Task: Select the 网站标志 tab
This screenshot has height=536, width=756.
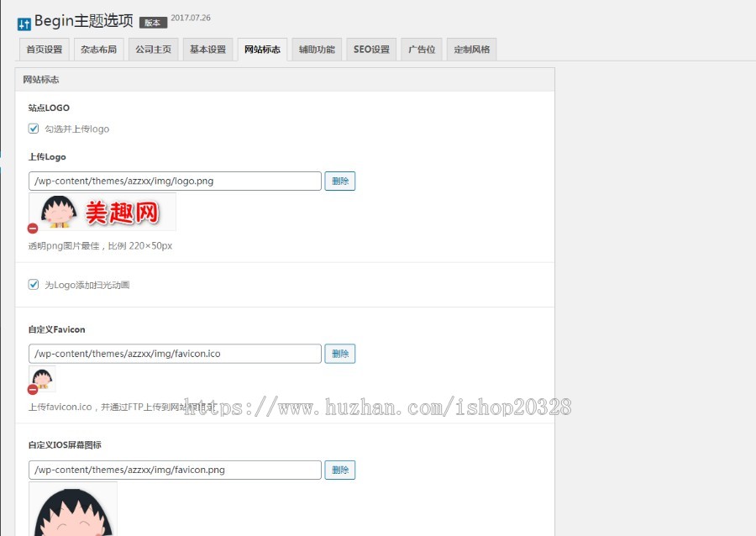Action: coord(262,50)
